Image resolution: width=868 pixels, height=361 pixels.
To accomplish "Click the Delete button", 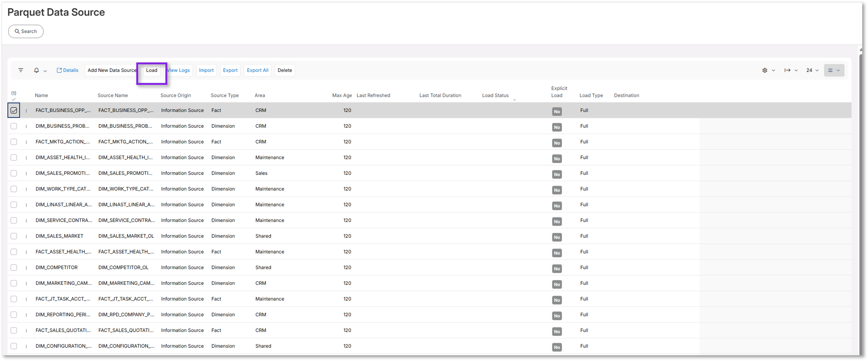I will [285, 70].
